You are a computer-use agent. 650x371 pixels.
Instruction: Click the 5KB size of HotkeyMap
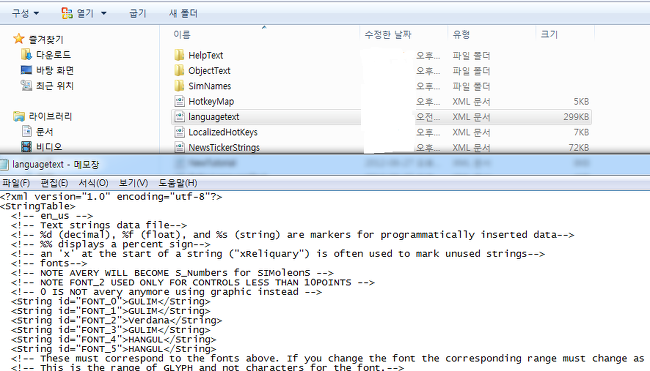point(581,102)
